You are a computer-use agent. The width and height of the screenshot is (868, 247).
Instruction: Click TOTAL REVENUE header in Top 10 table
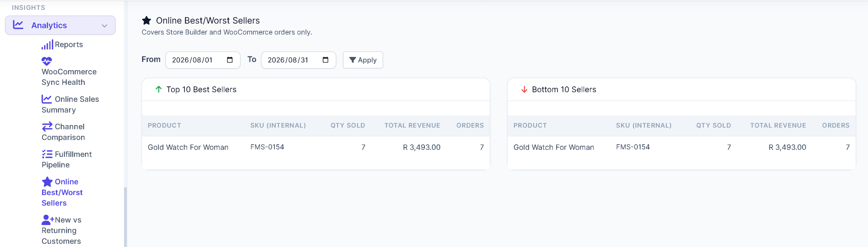pyautogui.click(x=412, y=126)
